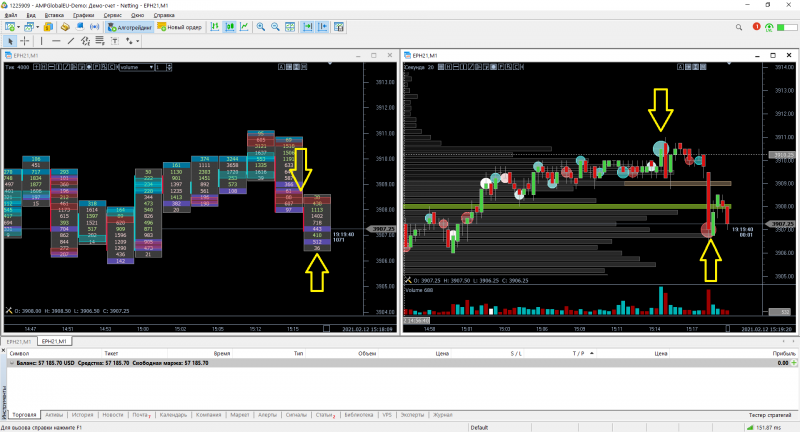Sort by the Прибыль column header
This screenshot has width=800, height=432.
point(784,353)
